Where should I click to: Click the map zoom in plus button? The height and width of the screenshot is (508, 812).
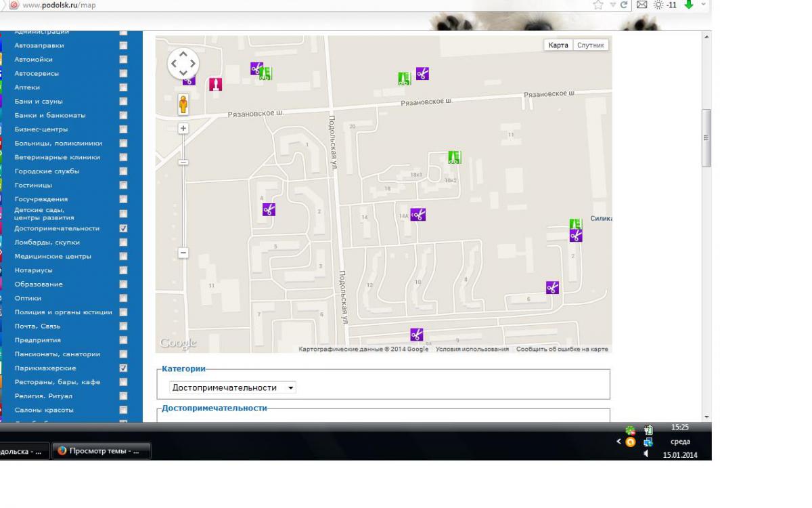coord(183,128)
